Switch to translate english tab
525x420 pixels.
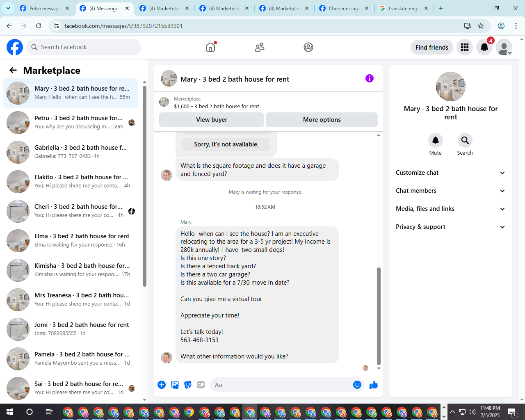point(404,8)
